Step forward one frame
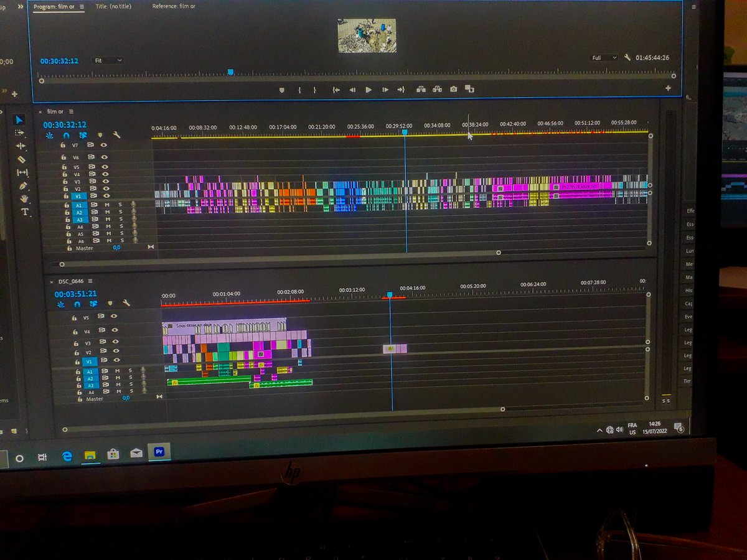The image size is (747, 560). point(385,90)
